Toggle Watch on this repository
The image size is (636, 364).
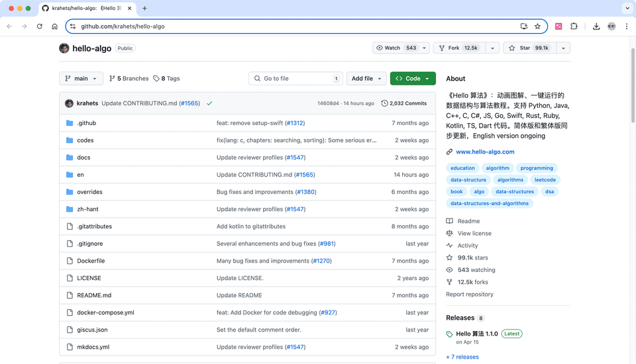(397, 48)
